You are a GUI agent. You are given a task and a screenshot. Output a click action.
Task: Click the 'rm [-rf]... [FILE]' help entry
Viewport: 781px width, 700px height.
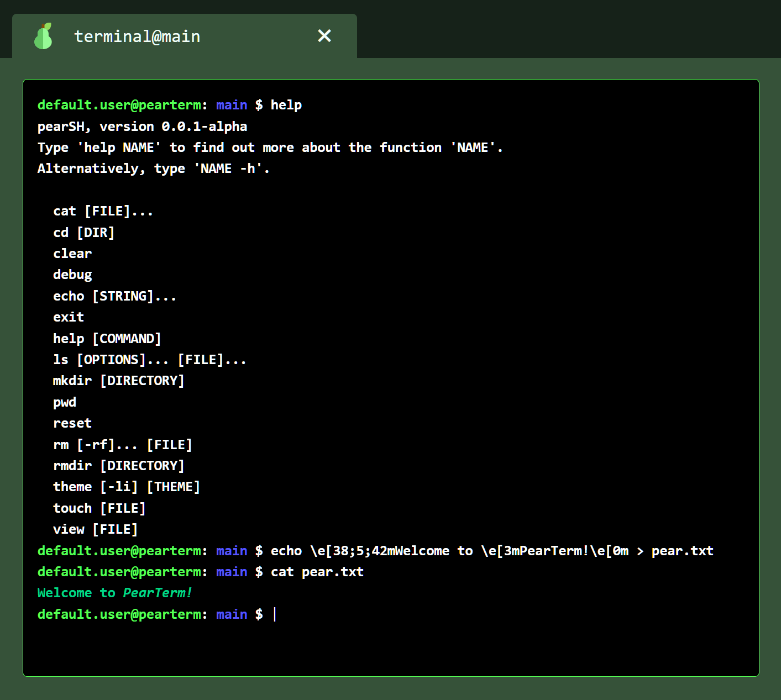(x=122, y=445)
